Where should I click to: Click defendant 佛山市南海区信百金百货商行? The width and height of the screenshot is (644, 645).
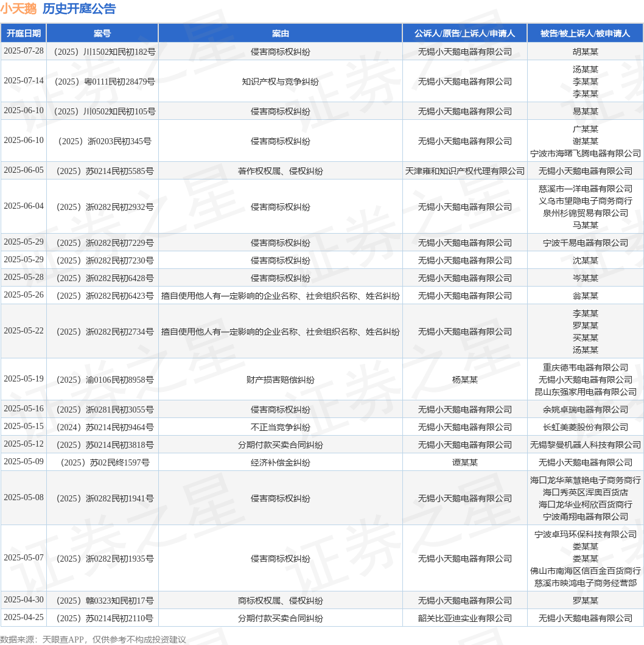(x=585, y=571)
